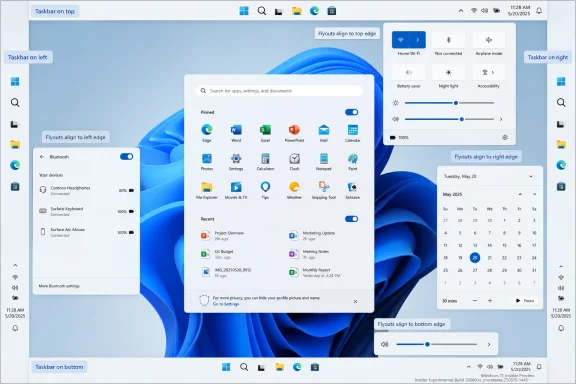Viewport: 576px width, 384px height.
Task: Launch Photos from the Start menu
Action: coord(207,161)
